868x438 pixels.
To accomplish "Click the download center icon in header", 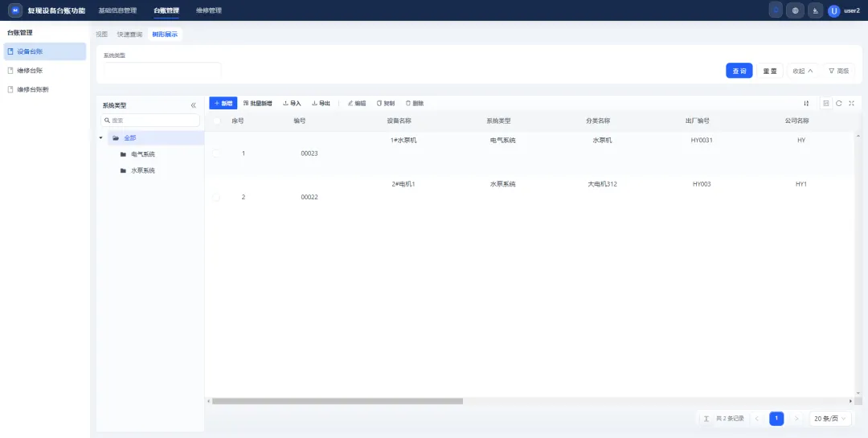I will (x=815, y=10).
